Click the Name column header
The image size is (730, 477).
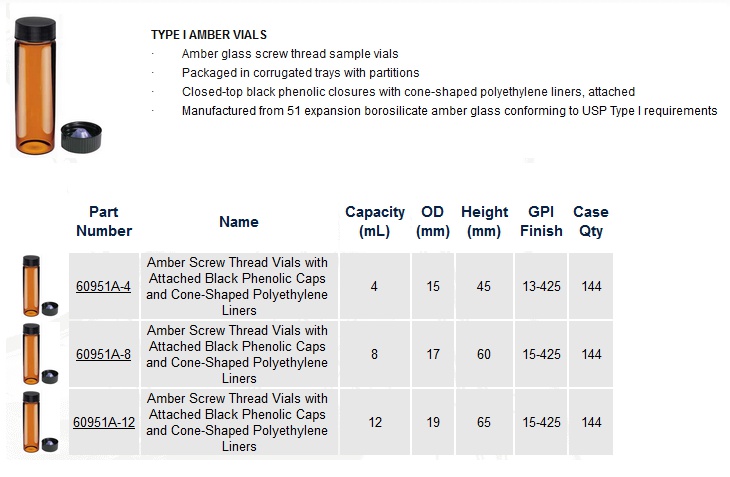(239, 222)
